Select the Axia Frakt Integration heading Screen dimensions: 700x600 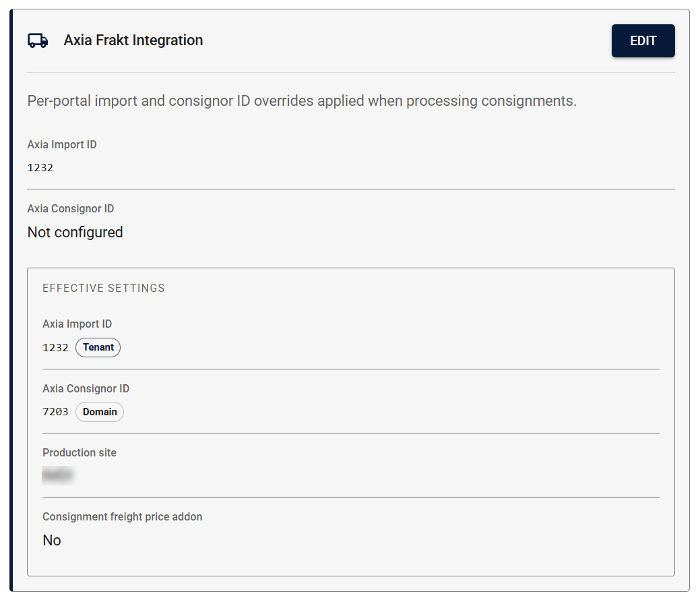click(133, 40)
